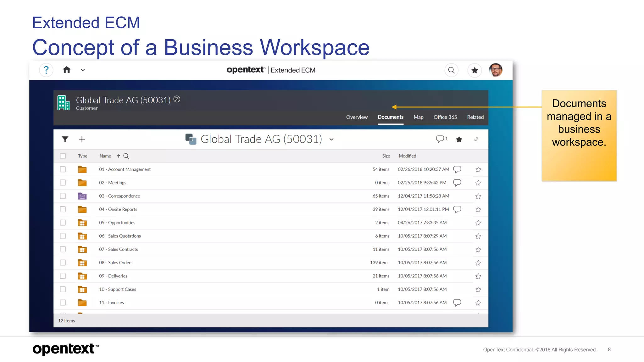Check the 01 - Account Management checkbox
The height and width of the screenshot is (362, 644).
[x=63, y=169]
